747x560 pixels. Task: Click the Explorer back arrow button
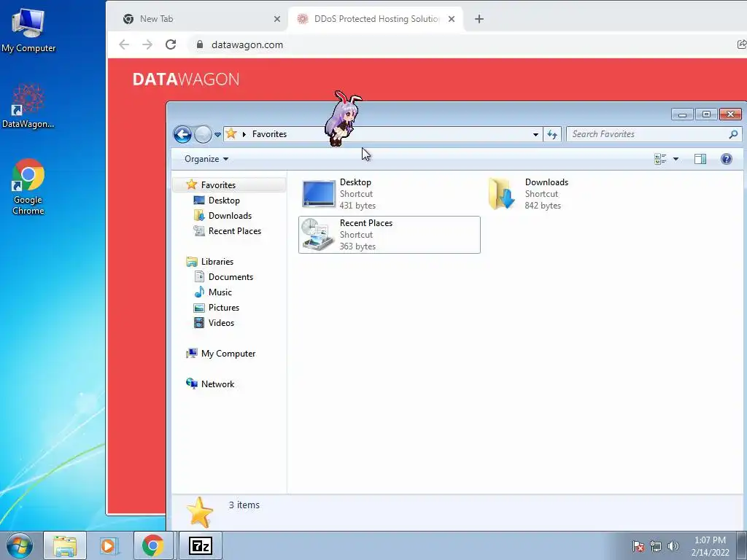coord(182,134)
